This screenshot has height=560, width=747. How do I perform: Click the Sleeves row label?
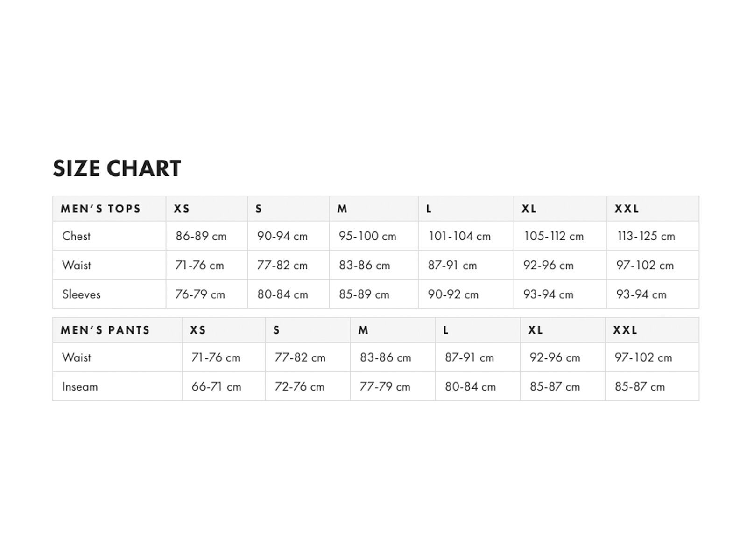tap(81, 294)
